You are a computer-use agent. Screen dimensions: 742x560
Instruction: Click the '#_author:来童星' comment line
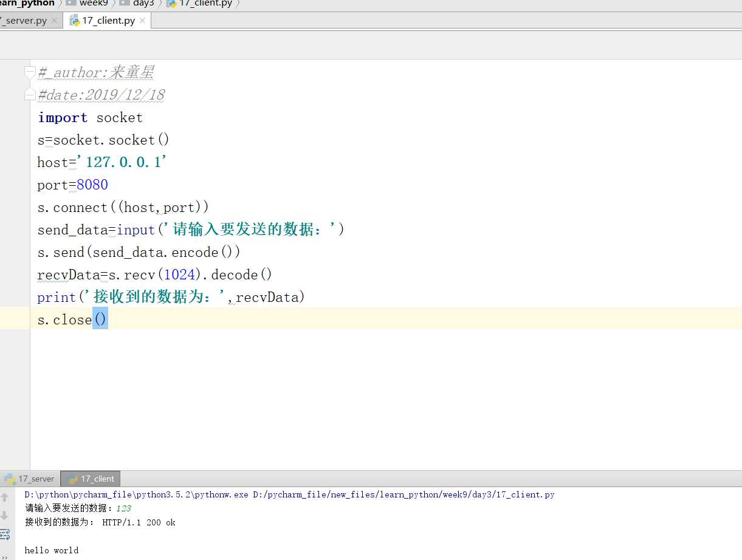[96, 72]
